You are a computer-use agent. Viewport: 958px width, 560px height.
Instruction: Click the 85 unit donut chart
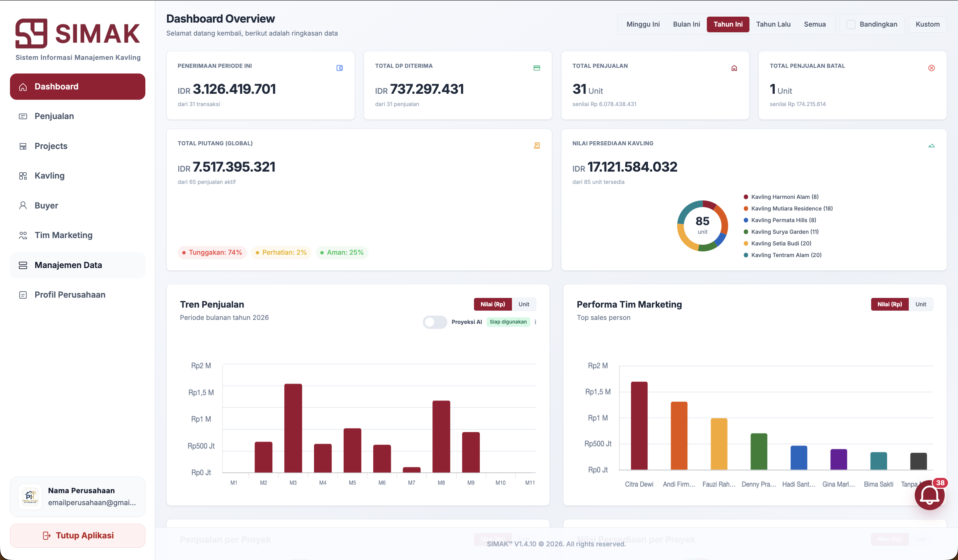point(702,226)
